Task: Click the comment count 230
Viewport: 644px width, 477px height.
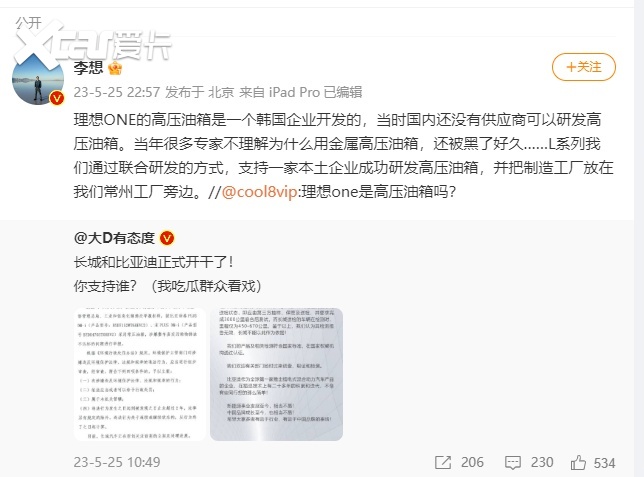Action: (542, 463)
